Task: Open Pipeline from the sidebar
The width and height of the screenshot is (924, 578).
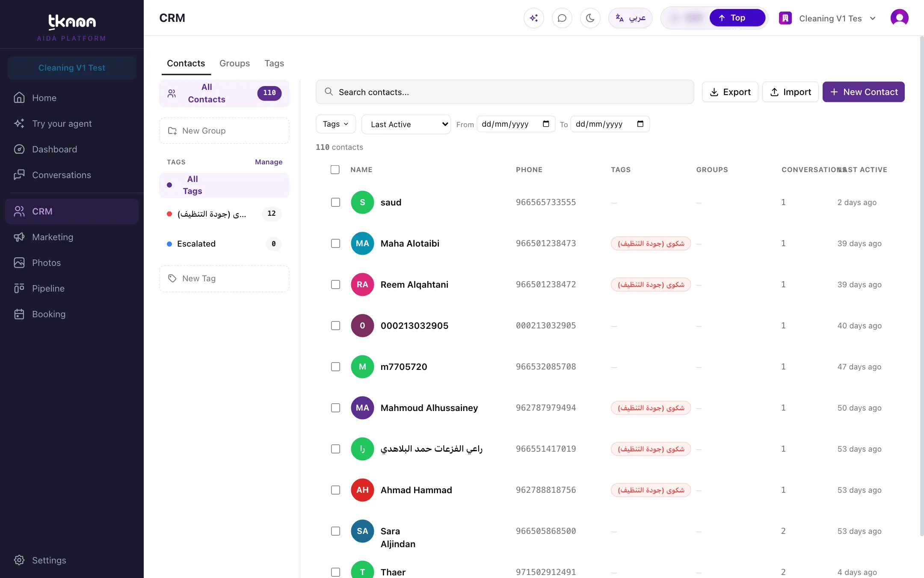Action: 72,289
